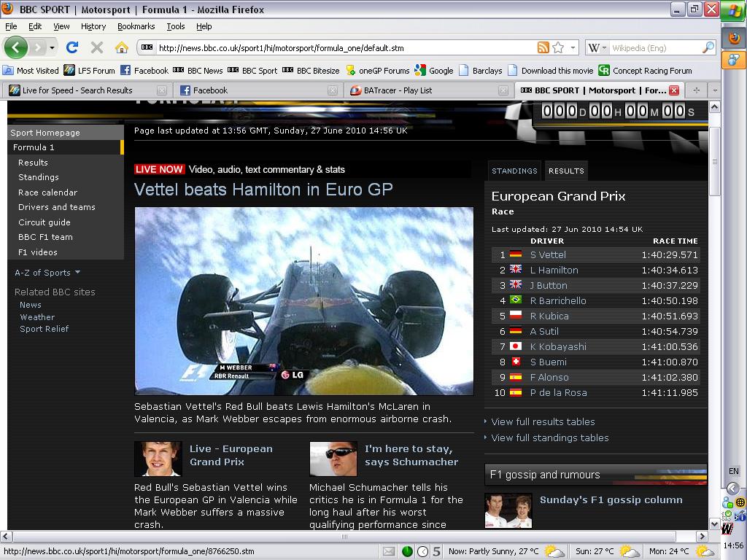Click the horizontal scrollbar right arrow
Viewport: 747px width, 560px height.
[x=702, y=536]
